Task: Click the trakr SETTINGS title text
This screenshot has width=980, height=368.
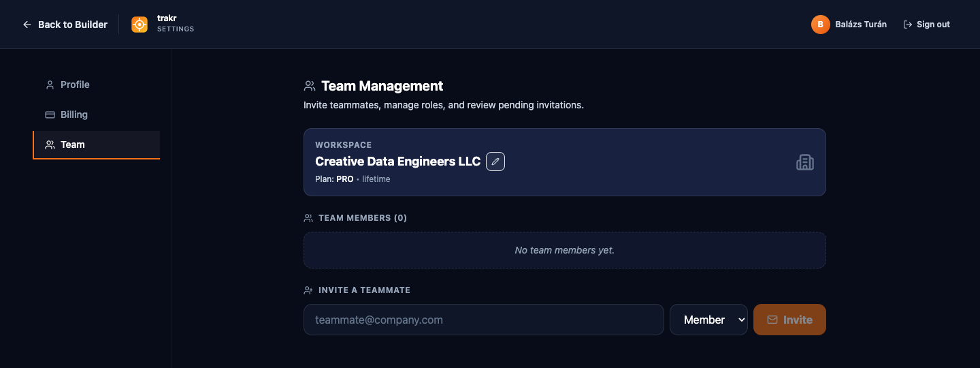Action: (176, 24)
